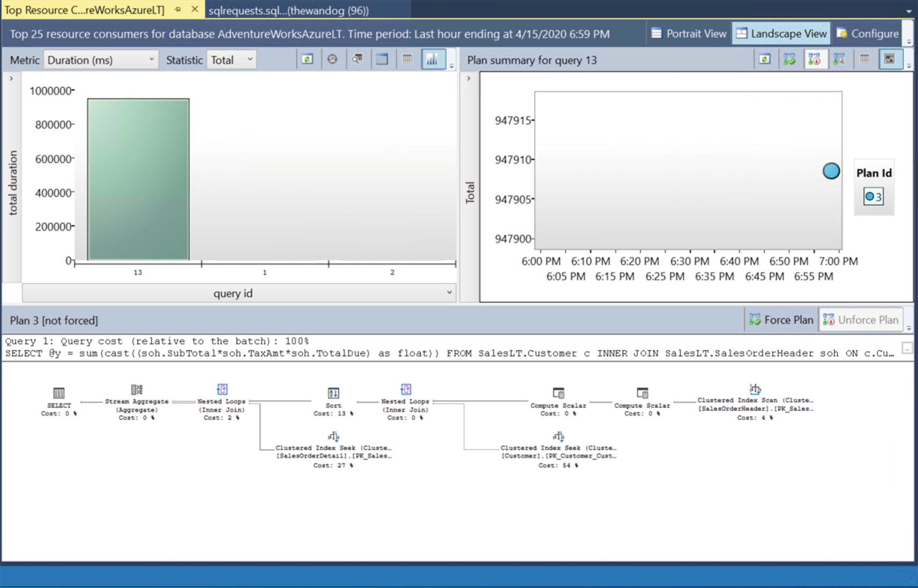Select Clustered Index Seek Customer node
The width and height of the screenshot is (918, 588).
[558, 450]
